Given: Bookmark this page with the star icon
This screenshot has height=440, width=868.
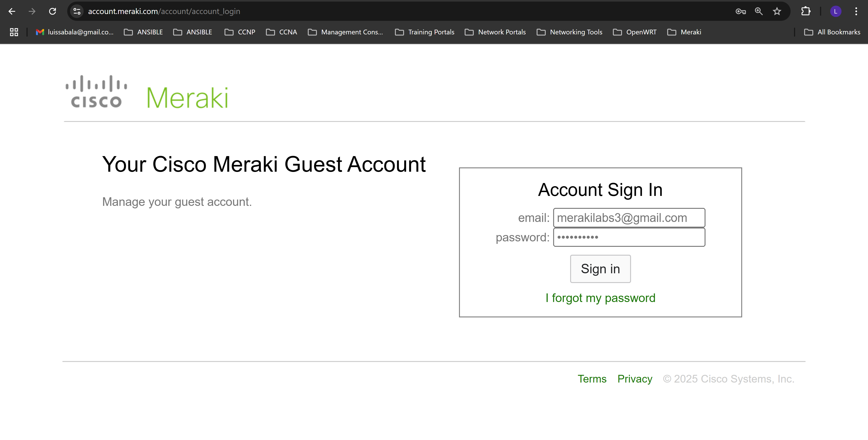Looking at the screenshot, I should coord(777,12).
